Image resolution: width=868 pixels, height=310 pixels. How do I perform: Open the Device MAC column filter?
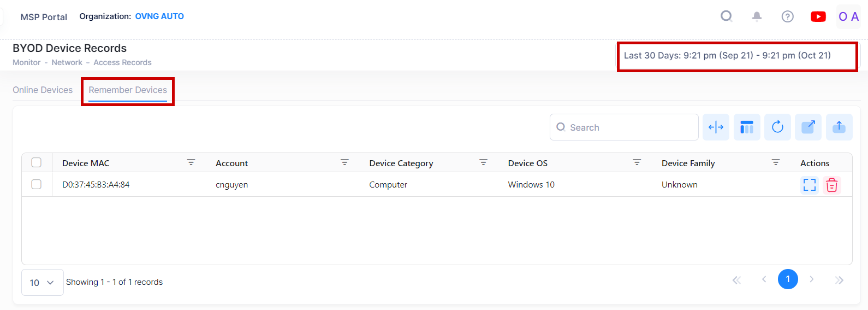point(191,162)
